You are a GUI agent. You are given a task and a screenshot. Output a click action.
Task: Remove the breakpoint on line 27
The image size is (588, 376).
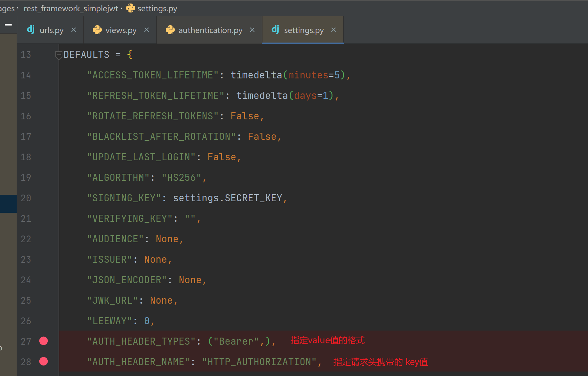coord(44,341)
